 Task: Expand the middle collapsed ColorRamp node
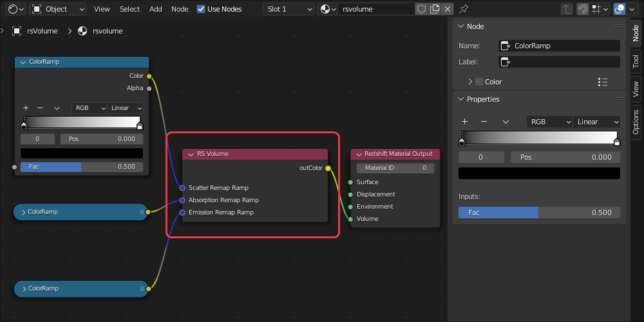click(x=23, y=212)
